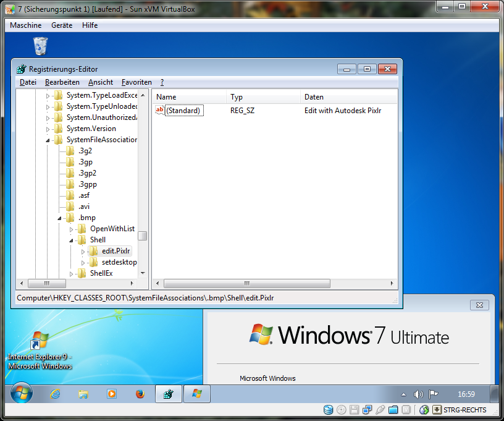Sort by Daten column header
The width and height of the screenshot is (504, 421).
tap(349, 97)
